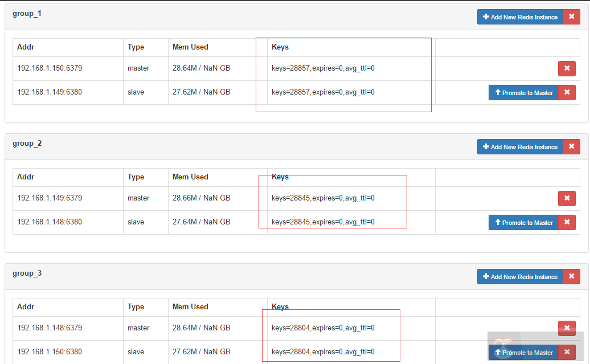
Task: Click the group_2 panel heading
Action: click(x=27, y=144)
